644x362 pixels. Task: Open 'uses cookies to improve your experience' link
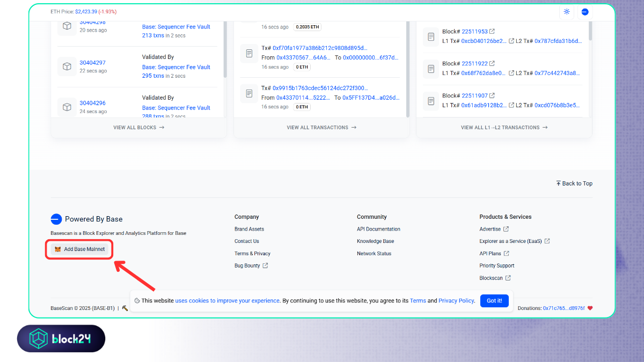(228, 301)
